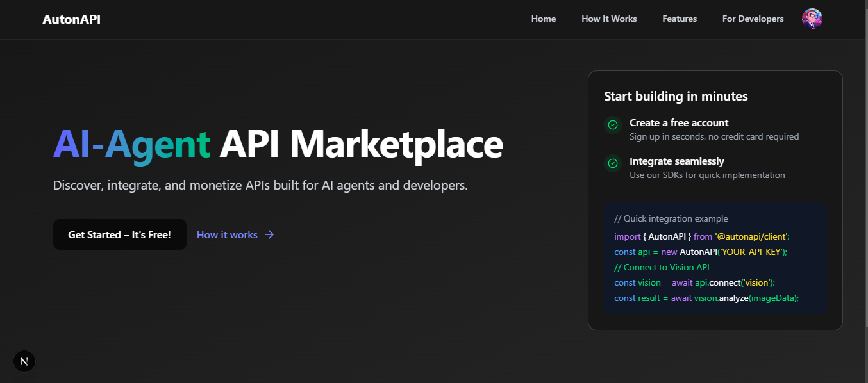This screenshot has width=868, height=383.
Task: Click the vision.analyze code line
Action: point(706,298)
